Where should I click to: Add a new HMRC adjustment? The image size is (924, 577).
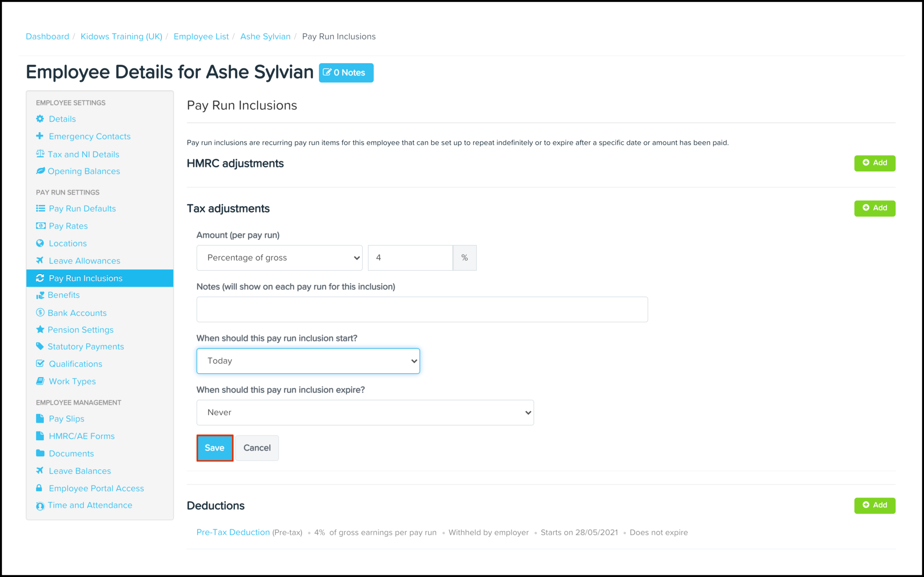[x=874, y=163]
